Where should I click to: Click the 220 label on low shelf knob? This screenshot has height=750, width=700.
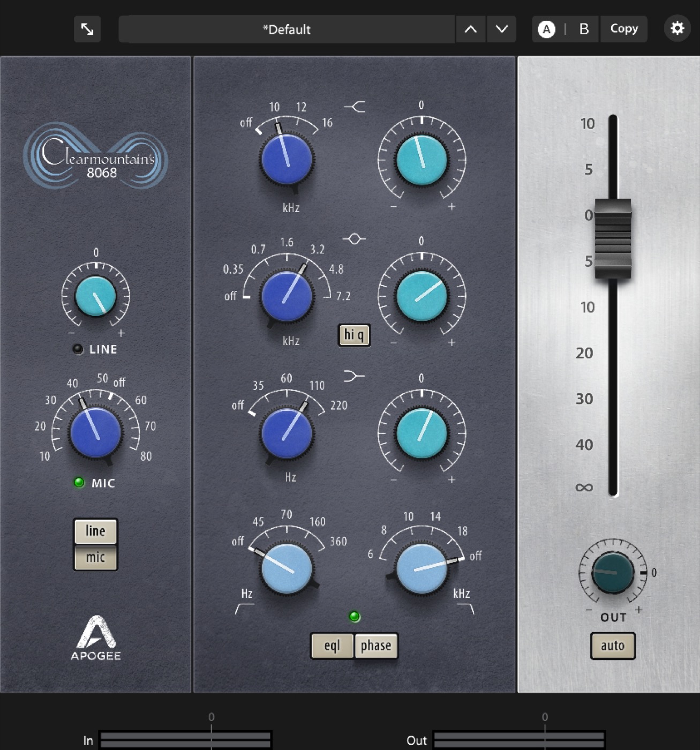pyautogui.click(x=338, y=405)
